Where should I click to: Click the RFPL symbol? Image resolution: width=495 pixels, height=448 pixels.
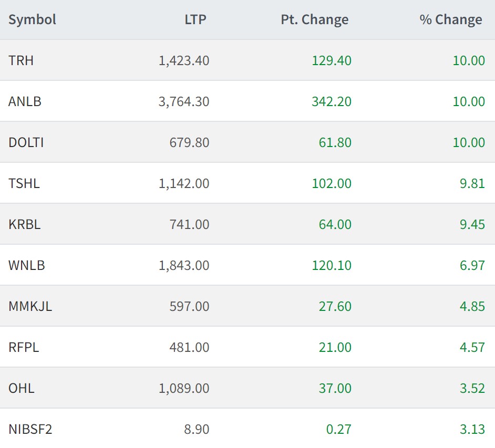24,347
